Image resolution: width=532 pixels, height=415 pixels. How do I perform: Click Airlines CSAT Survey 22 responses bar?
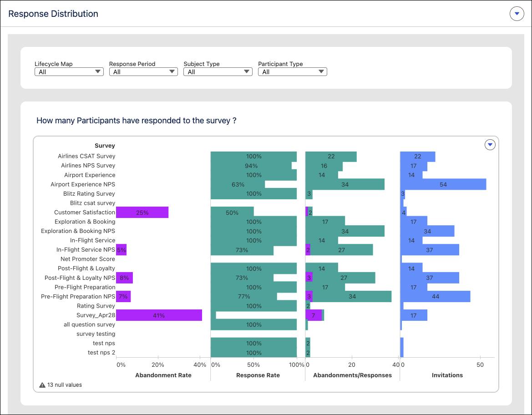[x=331, y=157]
